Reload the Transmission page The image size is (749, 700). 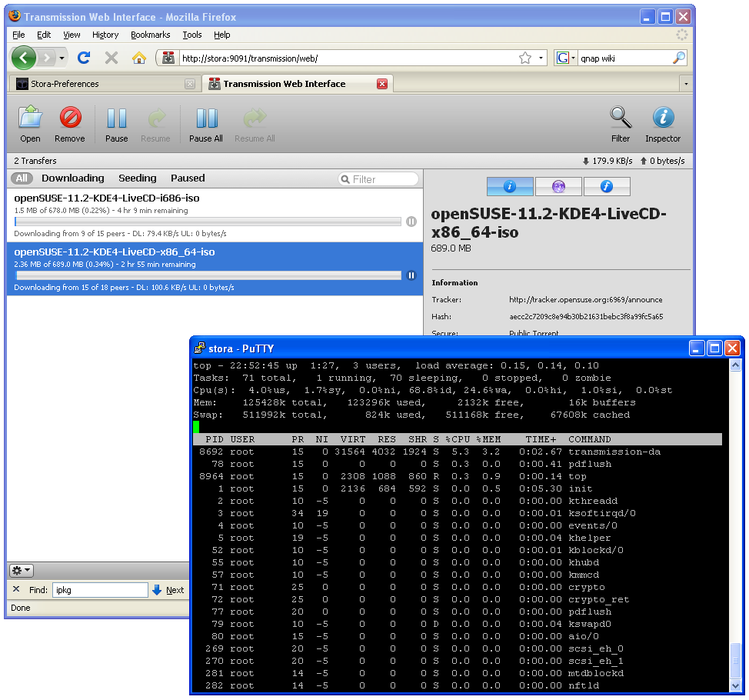(x=84, y=58)
